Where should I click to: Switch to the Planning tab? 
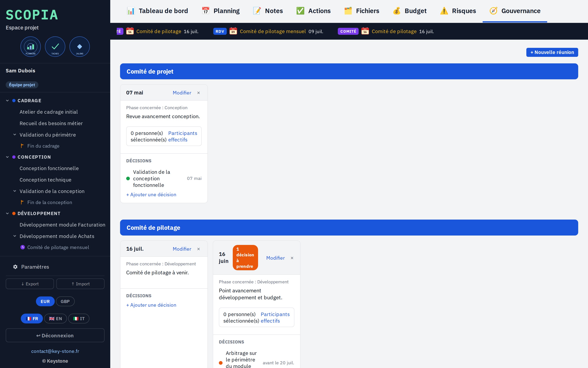pos(221,11)
